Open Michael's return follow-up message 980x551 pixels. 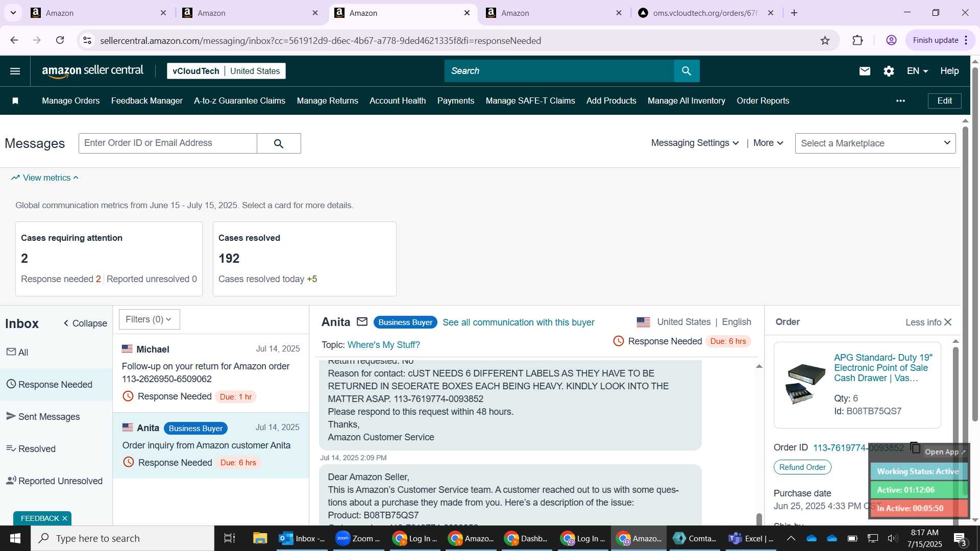click(x=211, y=373)
